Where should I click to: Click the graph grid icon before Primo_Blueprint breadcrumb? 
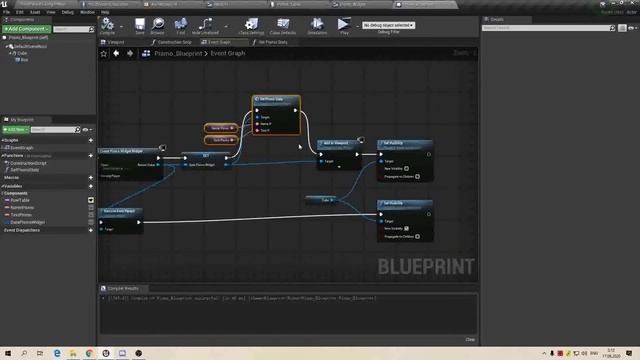coord(146,53)
